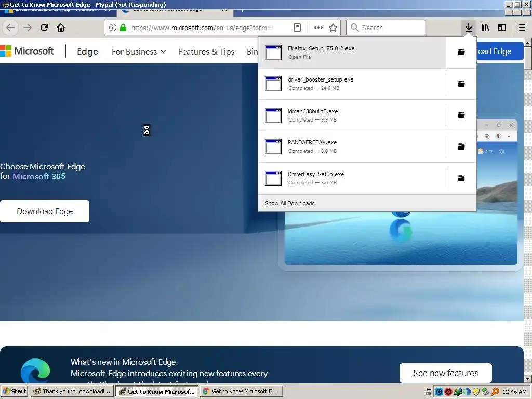Click the page scrollbar up arrow

[x=528, y=43]
